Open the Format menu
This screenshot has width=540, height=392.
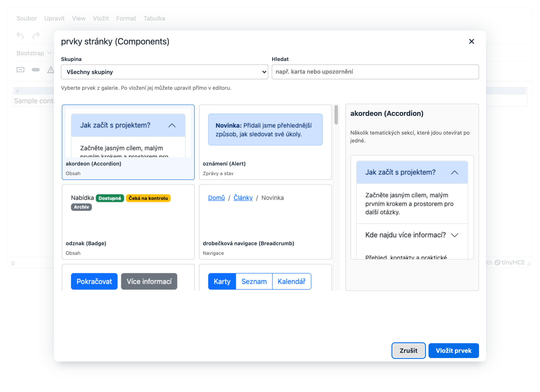tap(126, 18)
